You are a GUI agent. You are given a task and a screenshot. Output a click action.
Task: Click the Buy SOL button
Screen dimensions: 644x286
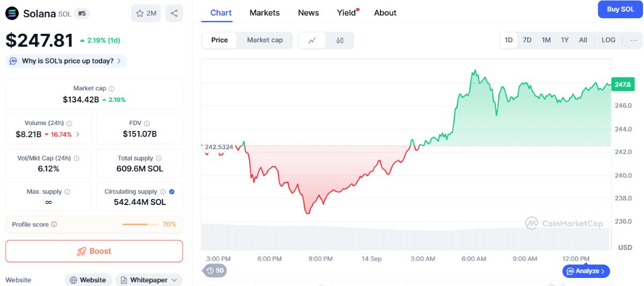pyautogui.click(x=620, y=9)
